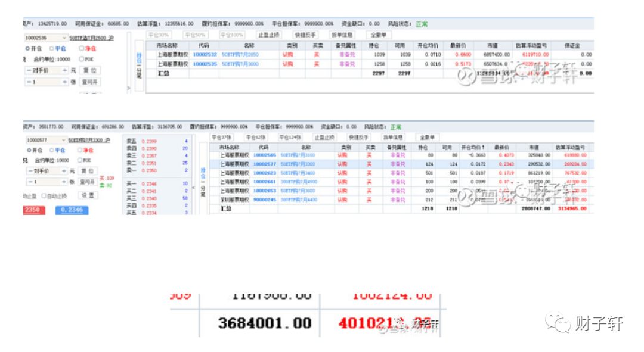This screenshot has height=352, width=644.
Task: Select 开仓 radio button in lower panel
Action: [28, 150]
